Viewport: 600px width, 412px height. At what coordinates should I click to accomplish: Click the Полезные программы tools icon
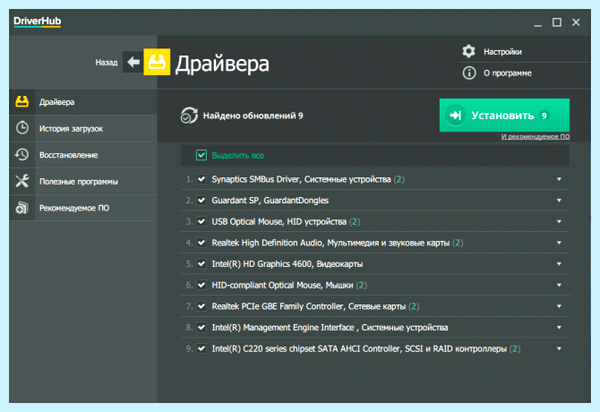pos(22,181)
